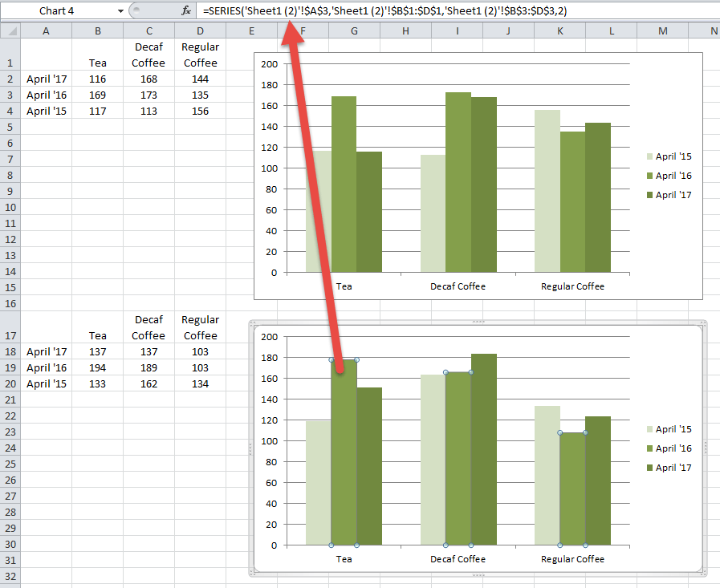This screenshot has height=588, width=720.
Task: Click the Select All triangle corner button
Action: [x=9, y=30]
